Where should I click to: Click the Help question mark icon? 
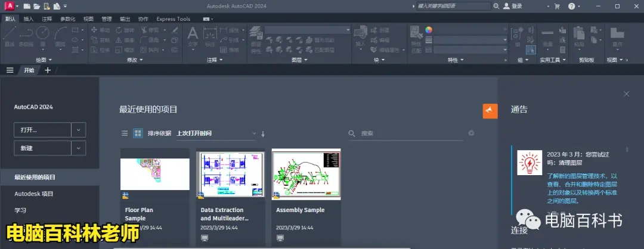[x=571, y=6]
